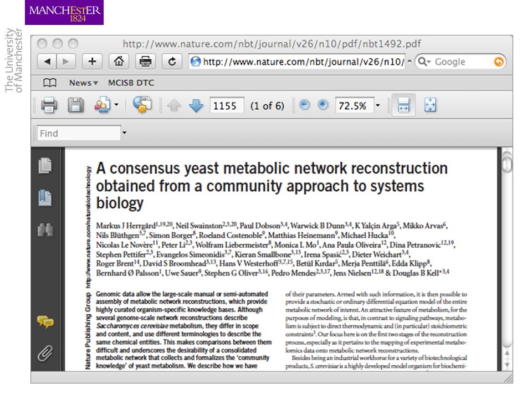Open the MCISB DTC bookmark

(x=131, y=83)
